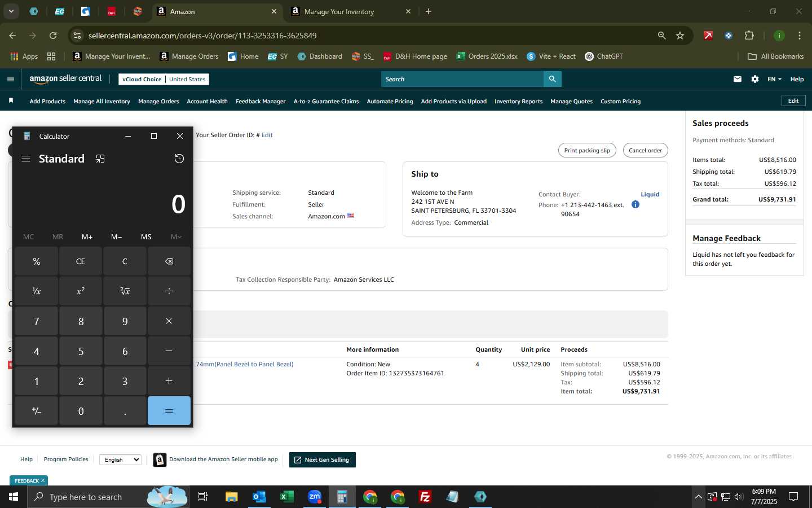Click digit 7 on Calculator
Viewport: 812px width, 508px height.
coord(37,321)
